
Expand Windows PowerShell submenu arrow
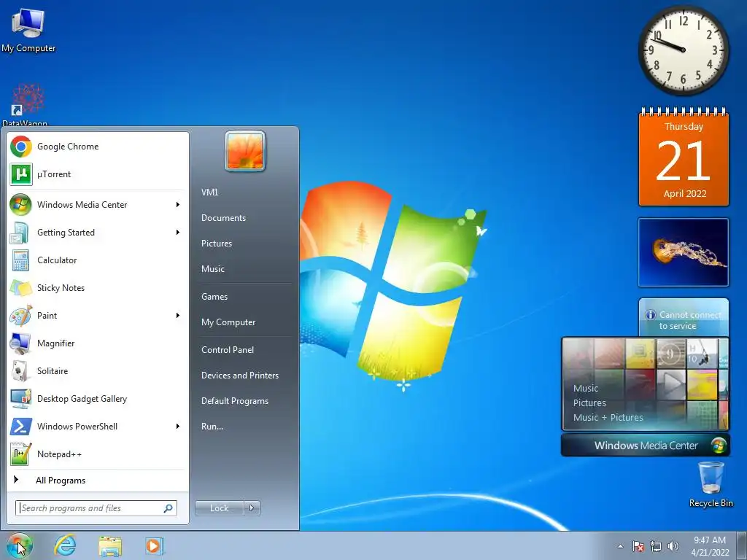[178, 426]
